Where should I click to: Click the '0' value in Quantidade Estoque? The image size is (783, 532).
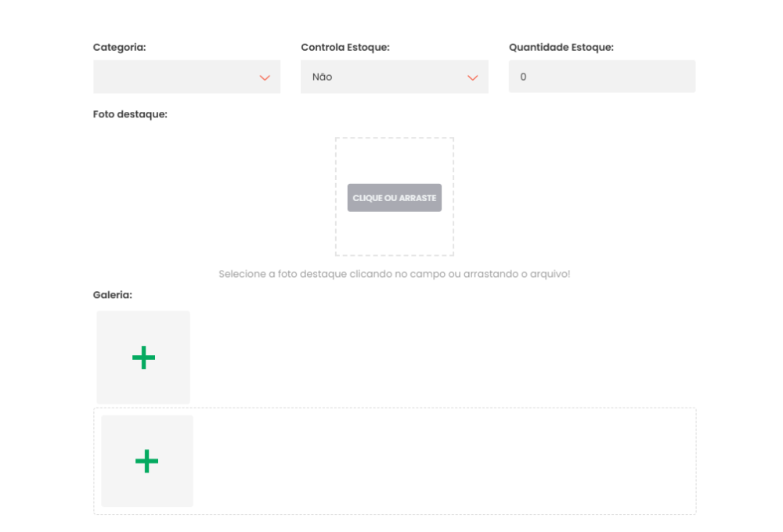pyautogui.click(x=523, y=77)
